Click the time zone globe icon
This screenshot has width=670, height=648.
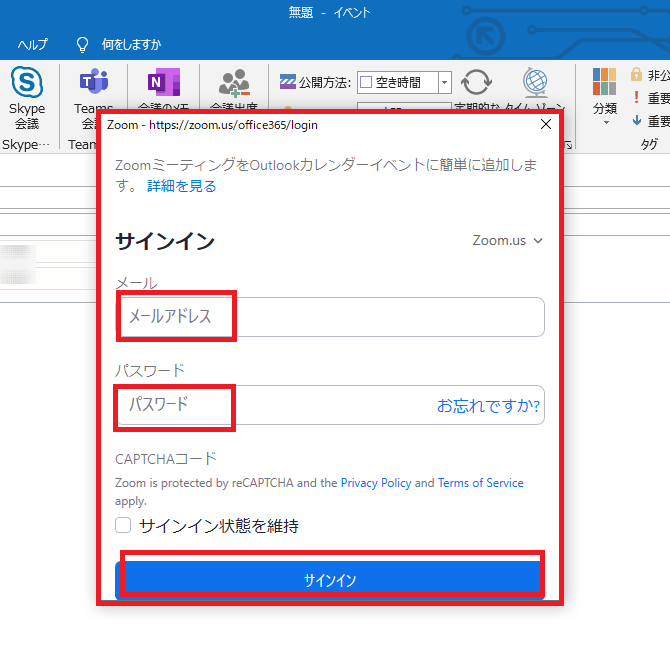pos(535,81)
